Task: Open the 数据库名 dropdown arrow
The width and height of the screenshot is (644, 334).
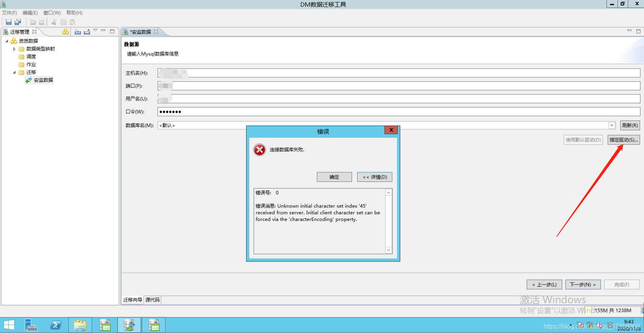Action: click(x=612, y=125)
